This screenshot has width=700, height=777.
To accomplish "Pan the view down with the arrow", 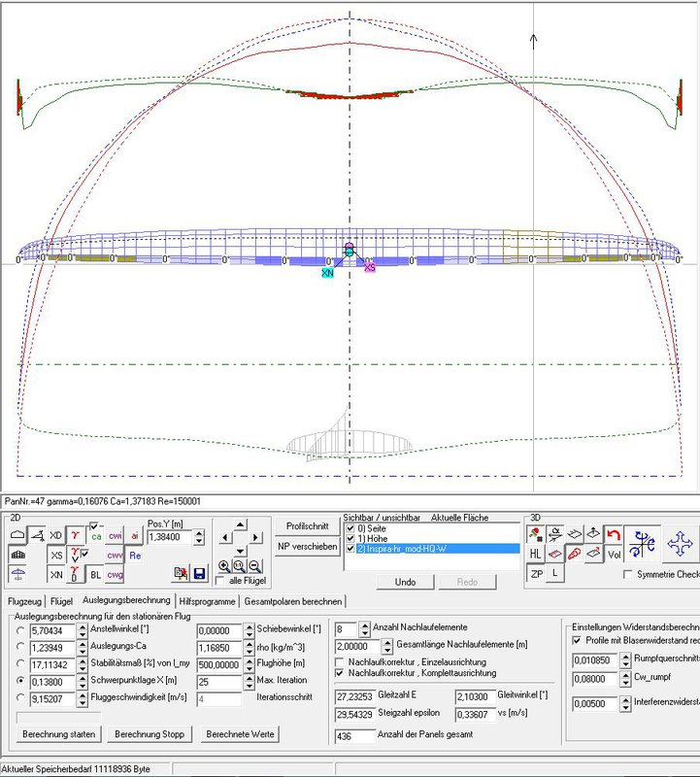I will (x=240, y=551).
